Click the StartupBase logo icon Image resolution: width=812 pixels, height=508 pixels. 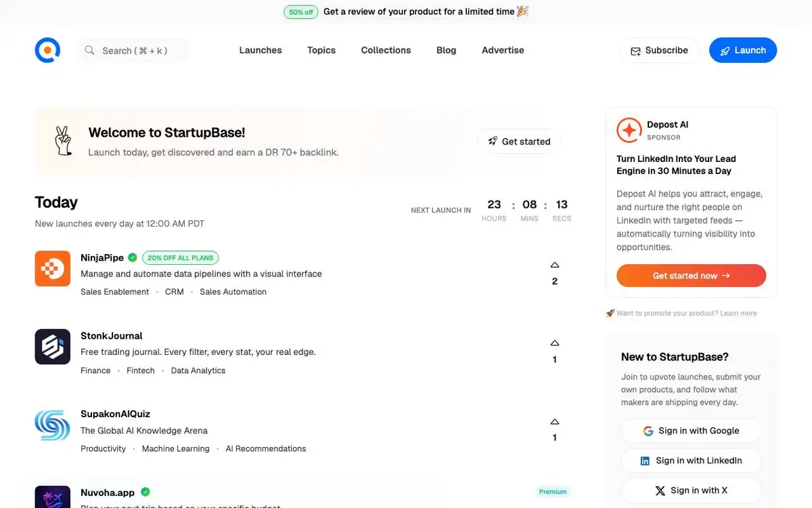(47, 50)
